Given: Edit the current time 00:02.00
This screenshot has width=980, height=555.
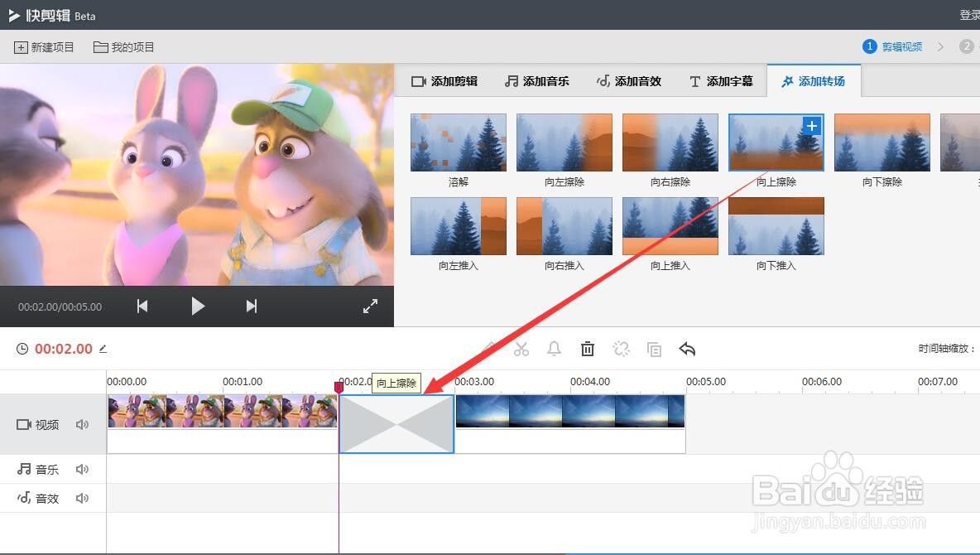Looking at the screenshot, I should click(x=103, y=349).
